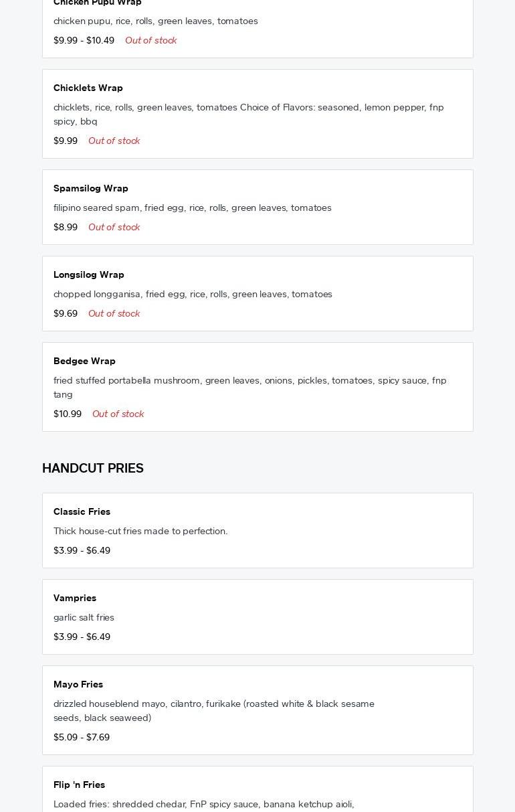The width and height of the screenshot is (515, 812).
Task: Click the garlic salt fries description
Action: click(84, 617)
